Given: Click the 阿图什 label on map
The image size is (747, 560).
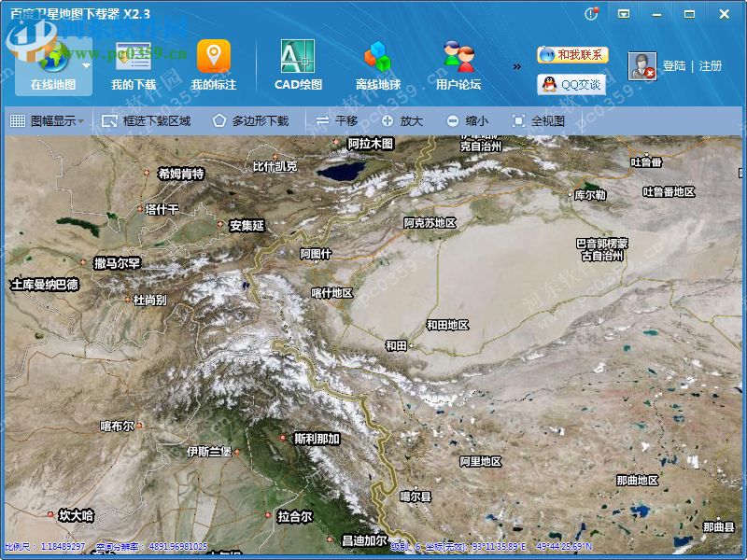Looking at the screenshot, I should [316, 254].
